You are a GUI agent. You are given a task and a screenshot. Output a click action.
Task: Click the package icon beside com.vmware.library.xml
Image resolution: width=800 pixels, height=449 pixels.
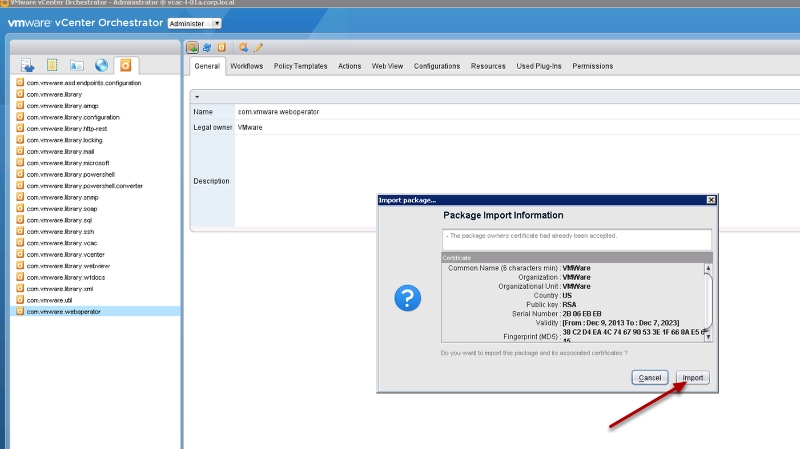pos(20,289)
